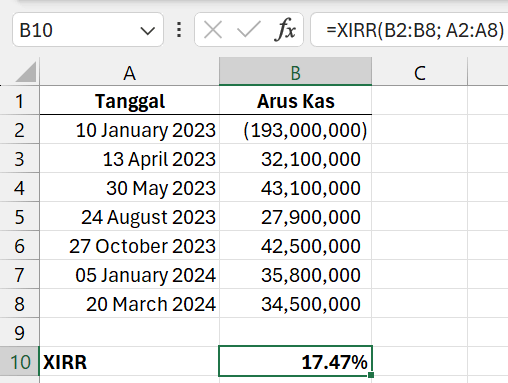Select the 17.47% result cell
This screenshot has width=508, height=383.
(x=295, y=361)
